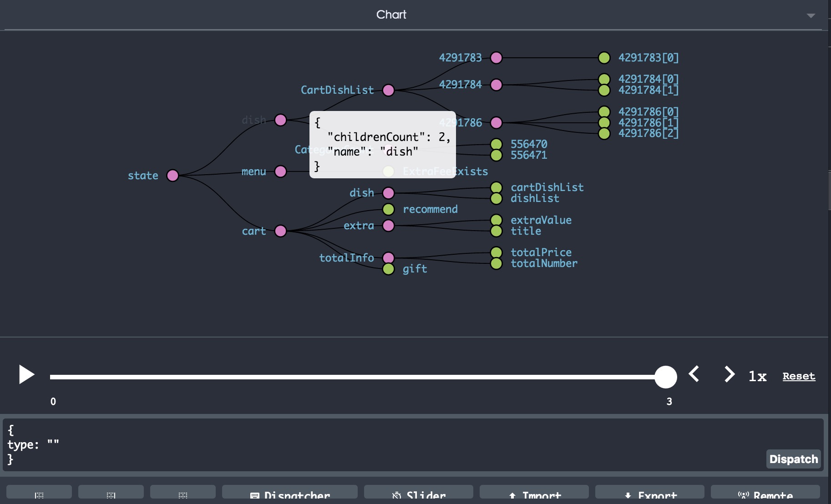The image size is (831, 504).
Task: Collapse the state root node
Action: (172, 176)
